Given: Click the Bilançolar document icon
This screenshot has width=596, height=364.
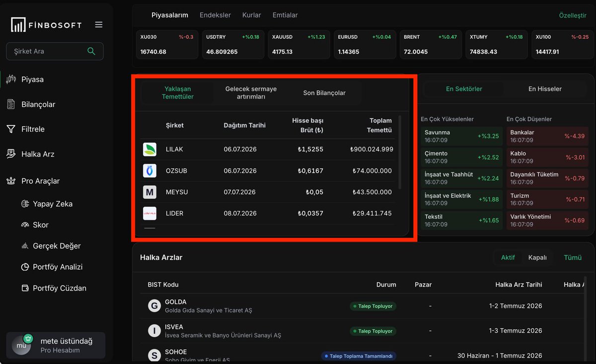Looking at the screenshot, I should 11,104.
